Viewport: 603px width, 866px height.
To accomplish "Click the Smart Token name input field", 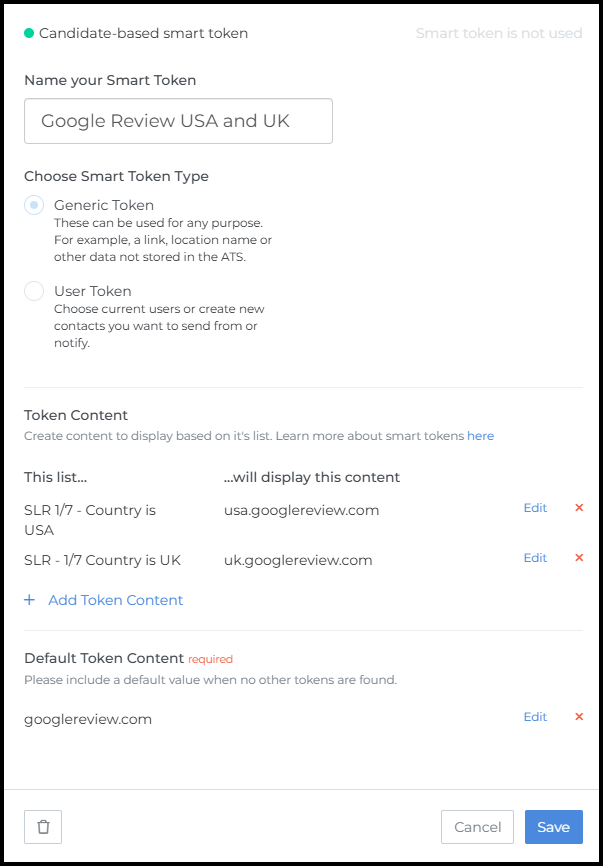I will pos(178,120).
